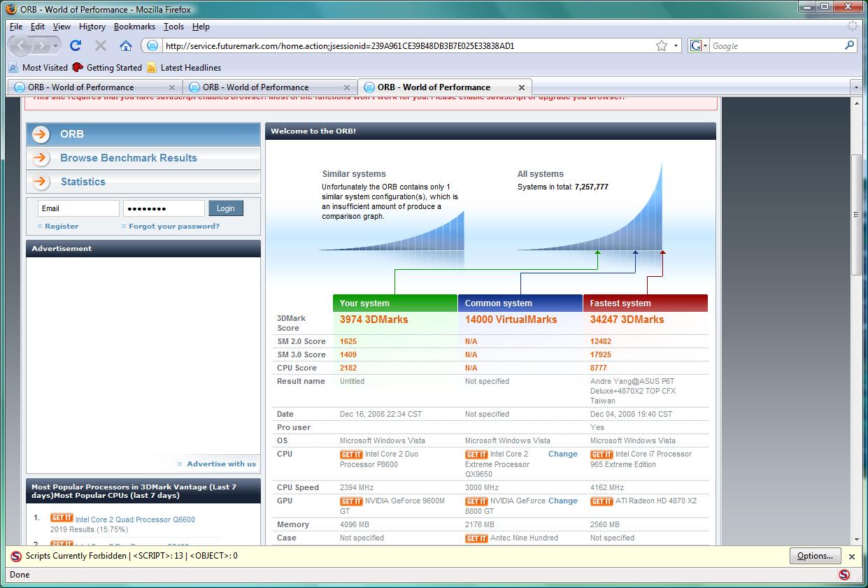This screenshot has width=868, height=588.
Task: Open the Intel Core 2 Quad Q6600 link
Action: (x=135, y=519)
